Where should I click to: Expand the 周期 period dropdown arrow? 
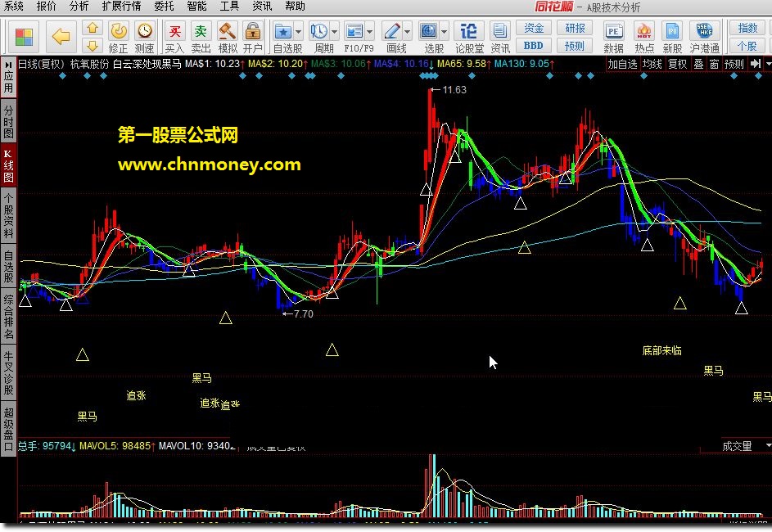pyautogui.click(x=334, y=32)
